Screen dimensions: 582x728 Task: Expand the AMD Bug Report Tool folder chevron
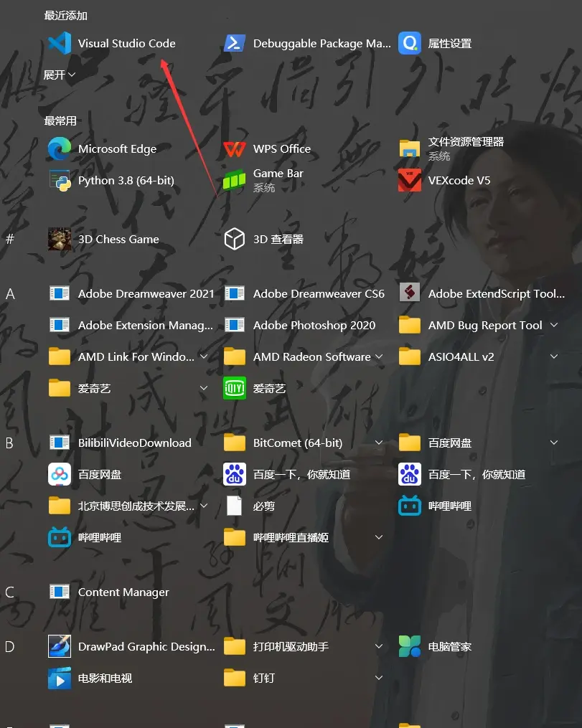(x=554, y=325)
